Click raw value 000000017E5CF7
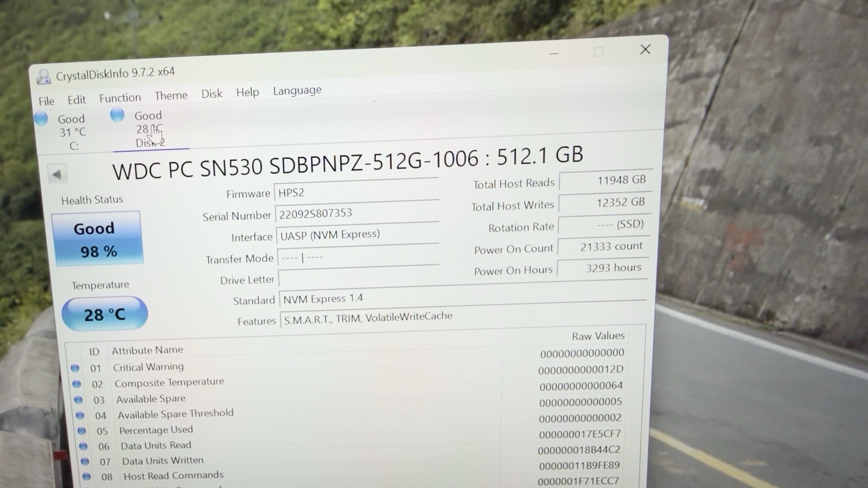Screen dimensions: 868x488 580,434
